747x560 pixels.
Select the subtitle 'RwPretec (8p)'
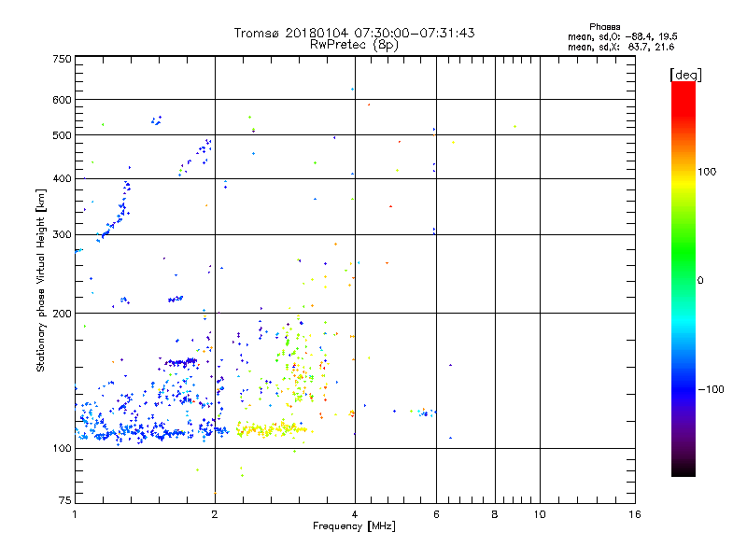pos(354,45)
